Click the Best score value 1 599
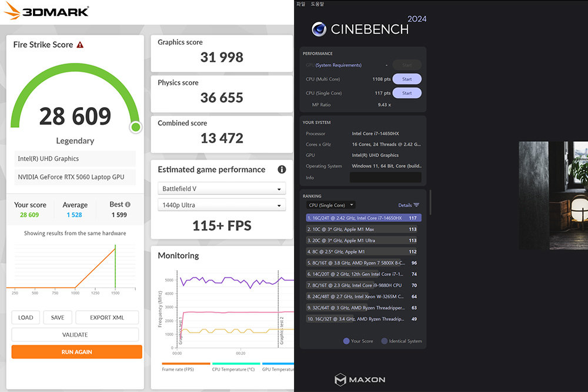The image size is (588, 392). 119,215
